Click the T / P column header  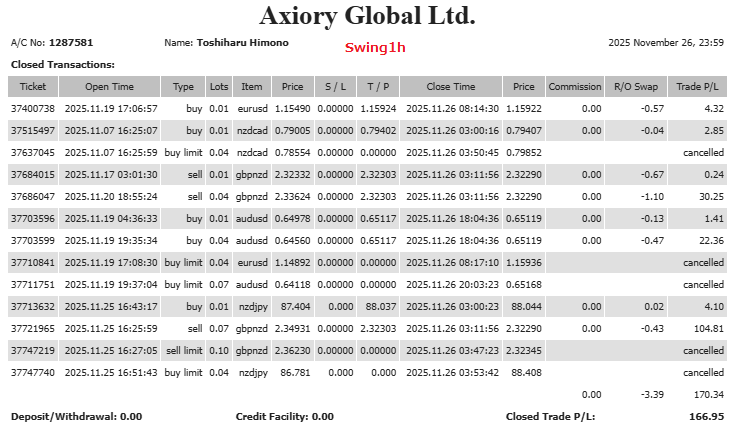coord(377,87)
